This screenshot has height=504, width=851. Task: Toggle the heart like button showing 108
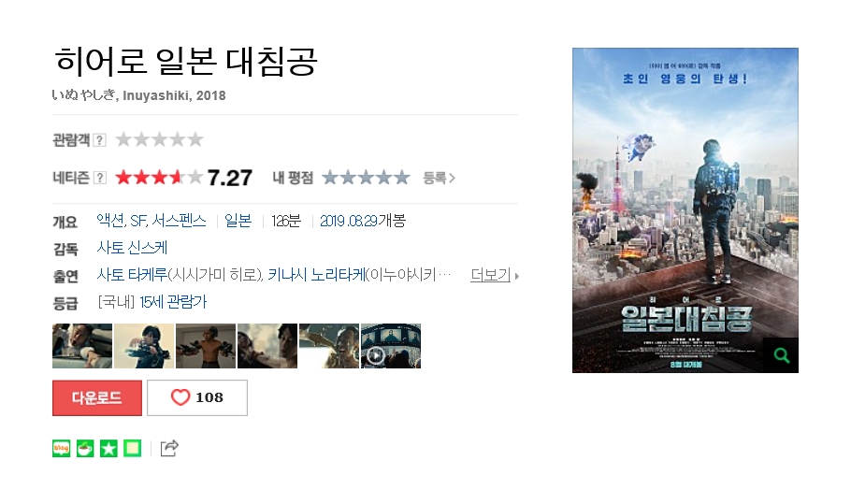click(x=197, y=397)
